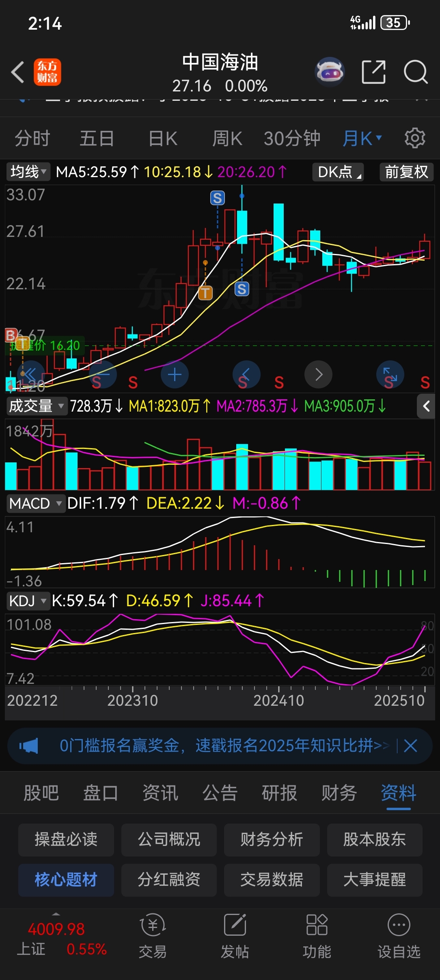
Task: Open the search magnifier icon
Action: pyautogui.click(x=416, y=72)
